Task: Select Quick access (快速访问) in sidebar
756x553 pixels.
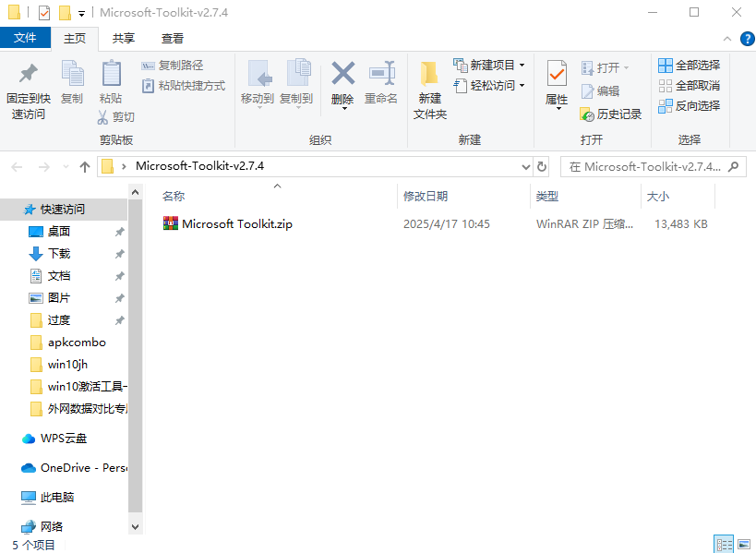Action: coord(63,210)
